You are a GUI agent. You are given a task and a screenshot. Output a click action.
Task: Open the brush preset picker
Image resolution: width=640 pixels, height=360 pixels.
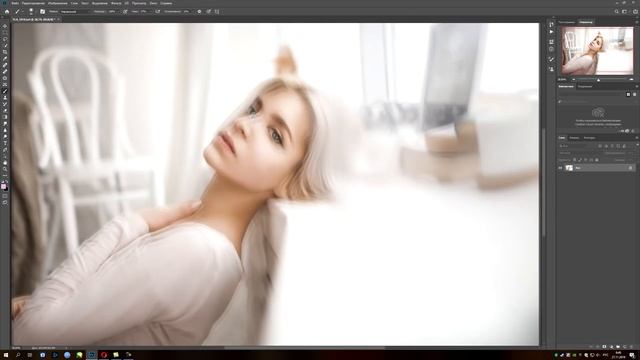[31, 12]
